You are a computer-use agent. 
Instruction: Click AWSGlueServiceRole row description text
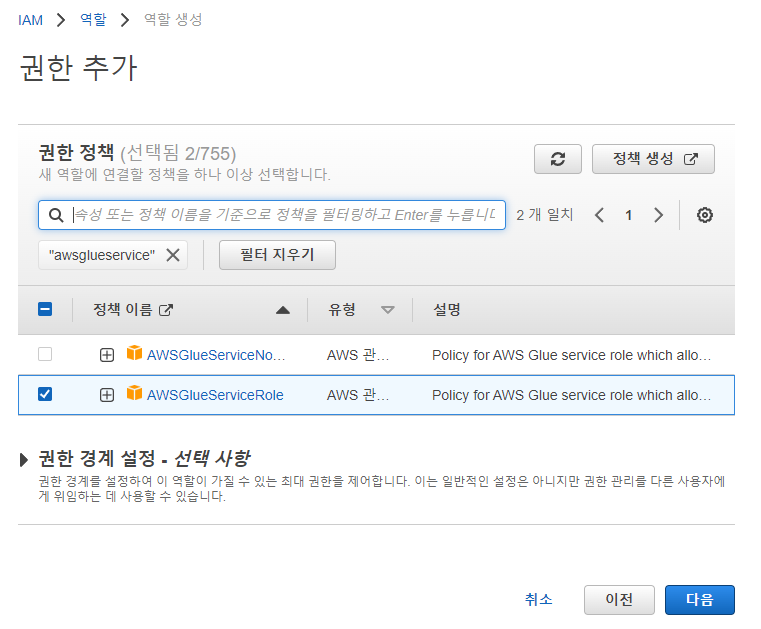571,395
